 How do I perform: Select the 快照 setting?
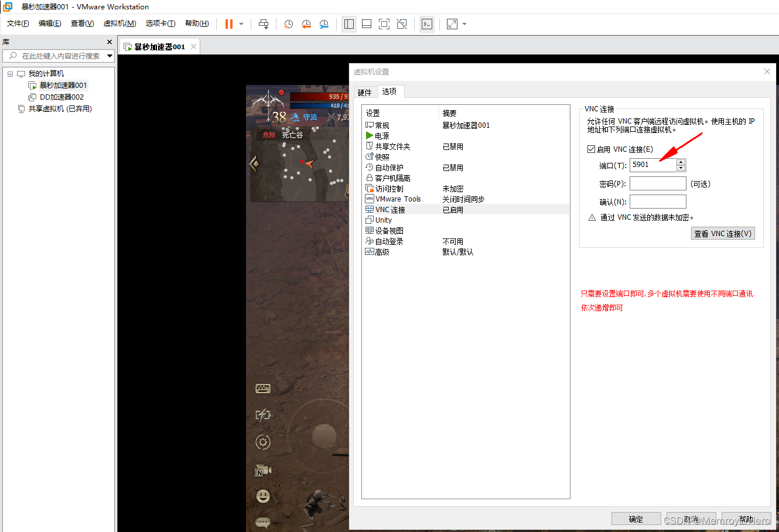(x=382, y=157)
